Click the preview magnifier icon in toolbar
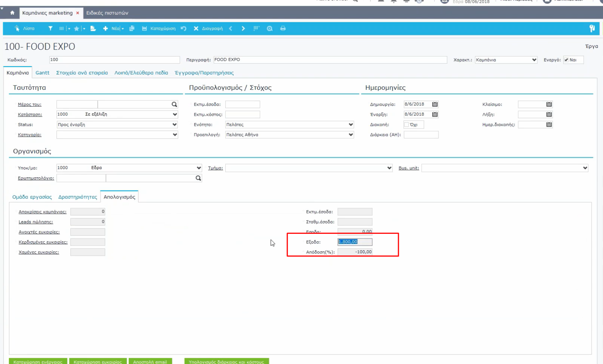Screen dimensions: 603x364 (270, 29)
